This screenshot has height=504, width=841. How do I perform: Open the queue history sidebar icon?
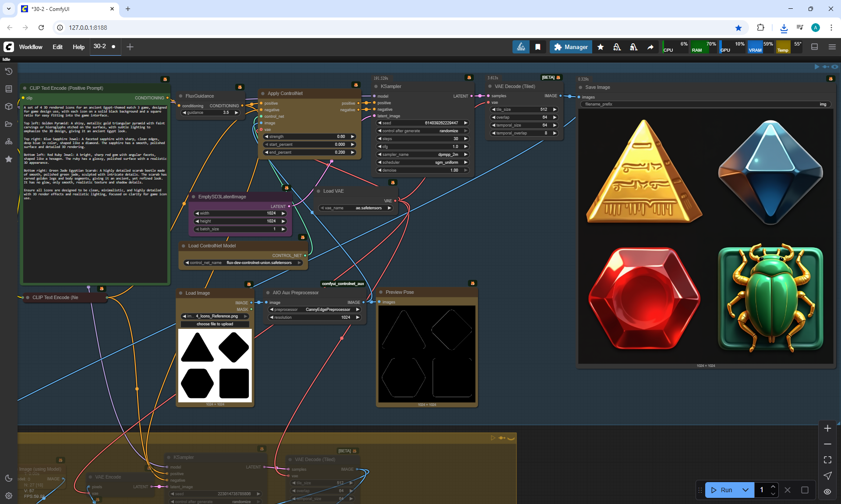[x=8, y=71]
